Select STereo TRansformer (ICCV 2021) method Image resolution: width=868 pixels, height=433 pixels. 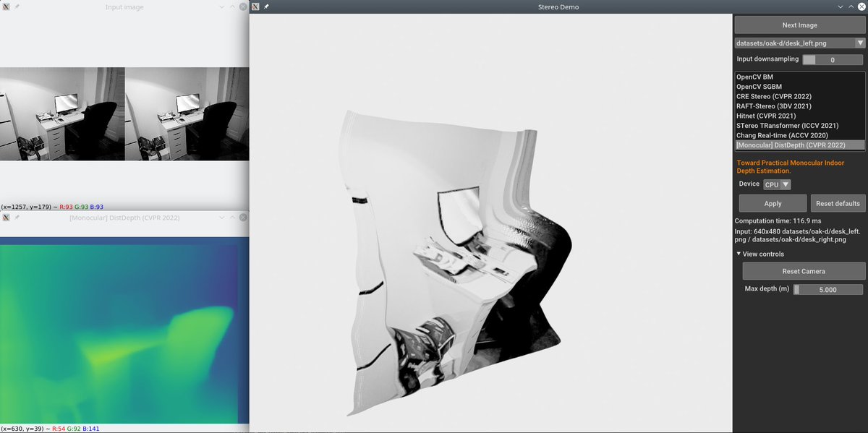coord(799,126)
